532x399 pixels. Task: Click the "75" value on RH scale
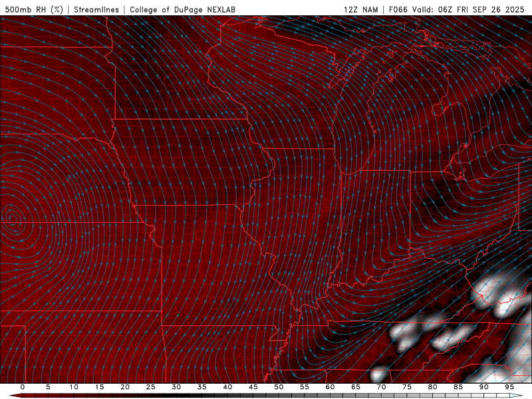(x=407, y=387)
